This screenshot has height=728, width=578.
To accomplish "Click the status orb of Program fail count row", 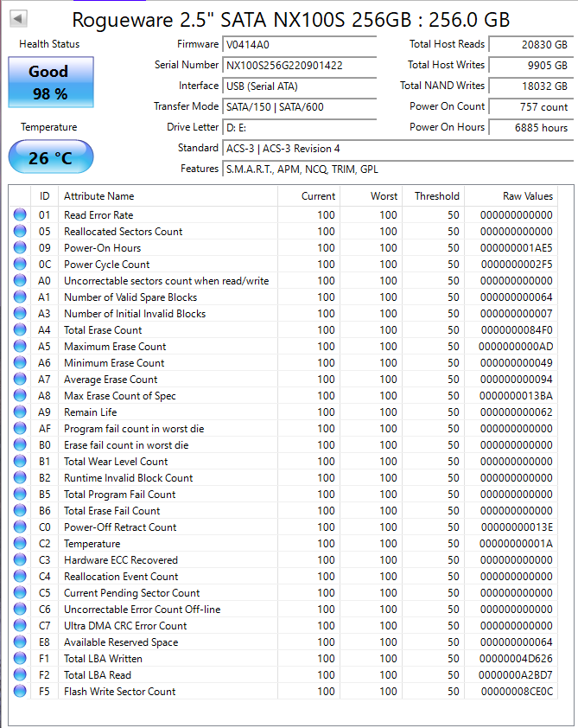I will click(20, 428).
